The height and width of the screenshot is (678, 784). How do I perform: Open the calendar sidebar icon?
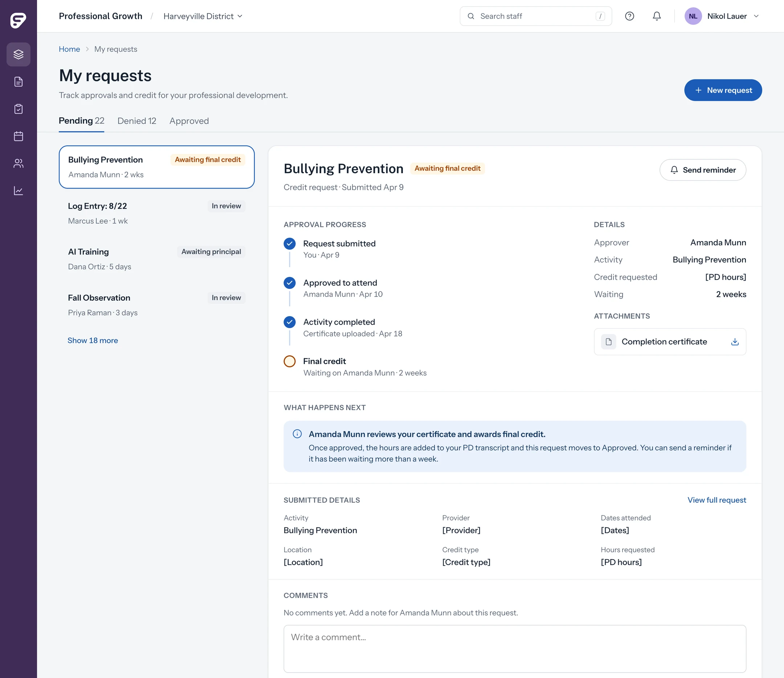click(x=19, y=136)
